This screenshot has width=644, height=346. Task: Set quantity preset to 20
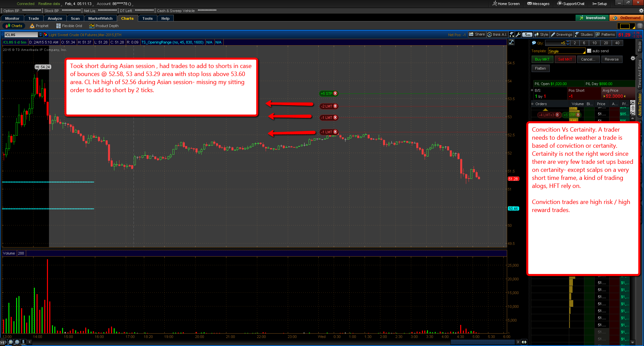click(x=606, y=43)
